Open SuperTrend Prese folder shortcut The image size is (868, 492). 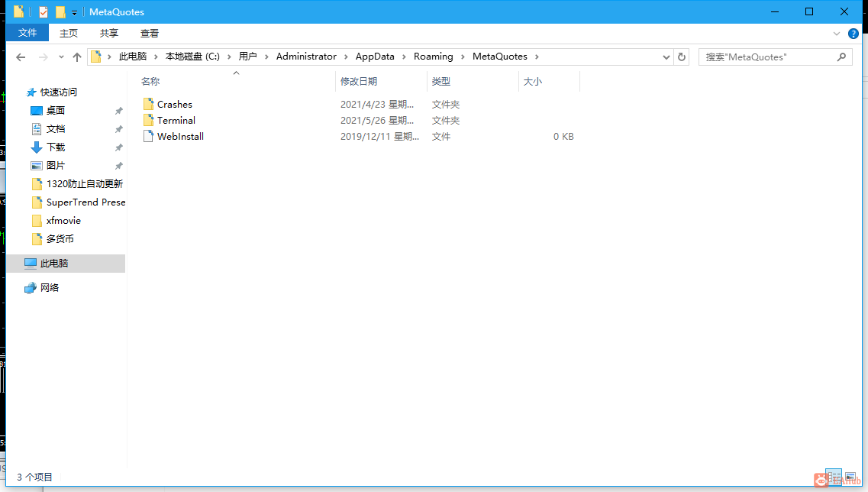click(x=86, y=202)
